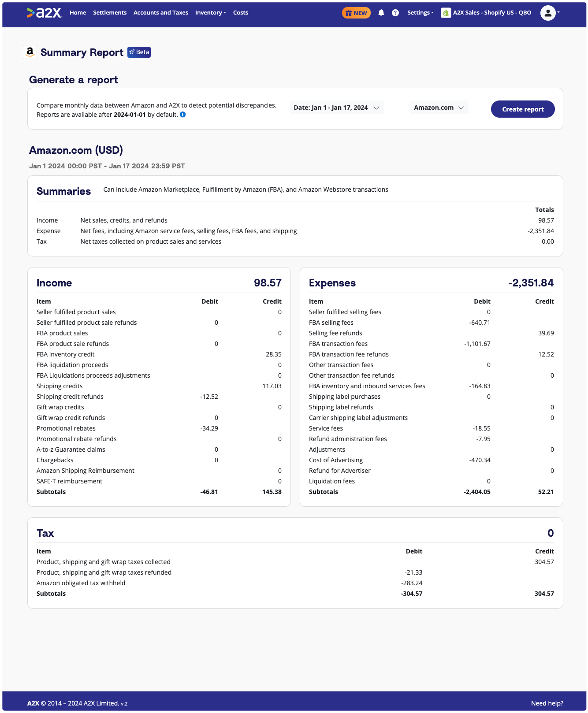Click the Beta rocket badge

[x=139, y=52]
